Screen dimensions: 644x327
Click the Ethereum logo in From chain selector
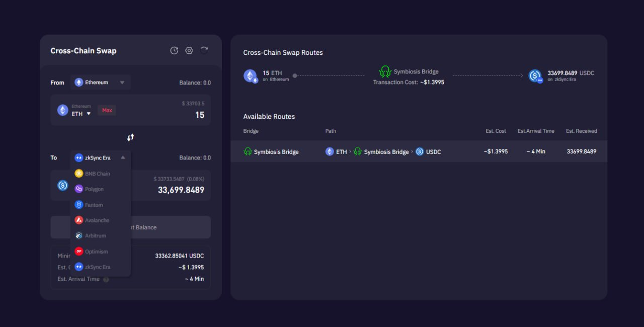coord(79,83)
